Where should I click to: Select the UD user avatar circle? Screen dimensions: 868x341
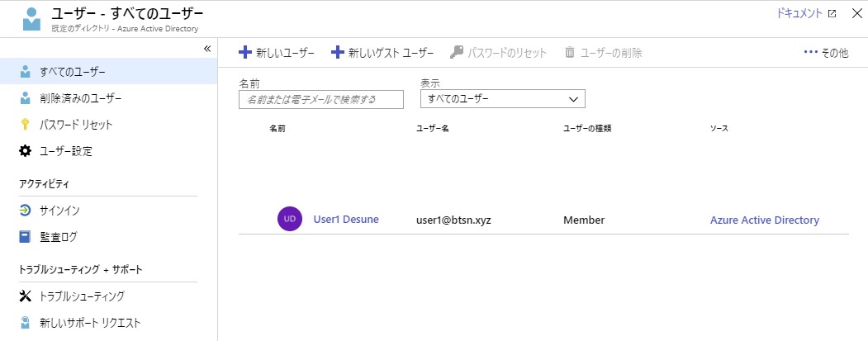(290, 219)
